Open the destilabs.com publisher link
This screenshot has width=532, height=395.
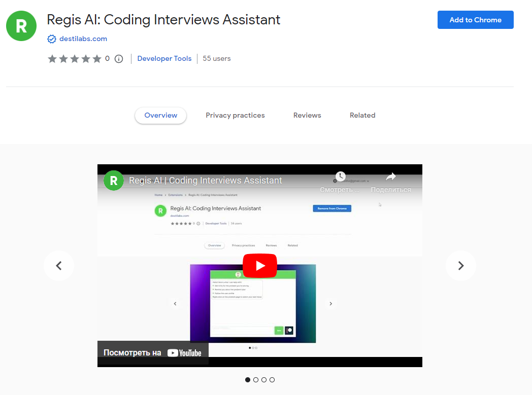tap(83, 39)
